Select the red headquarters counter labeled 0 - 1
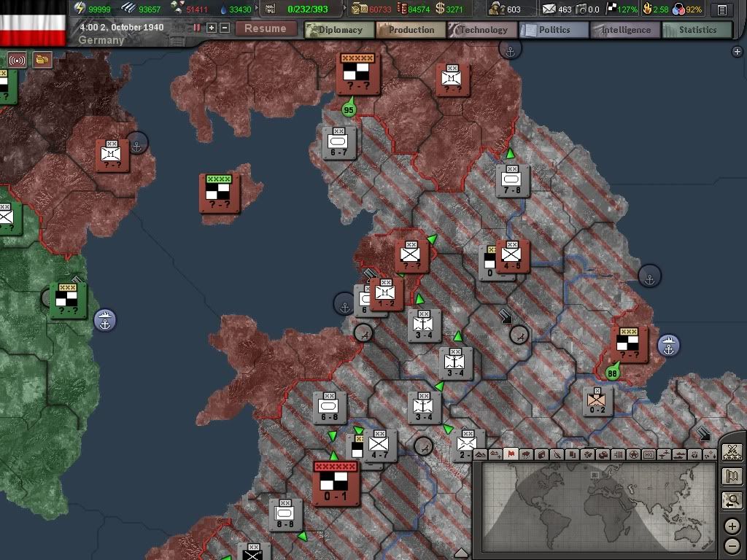747x560 pixels. click(336, 483)
